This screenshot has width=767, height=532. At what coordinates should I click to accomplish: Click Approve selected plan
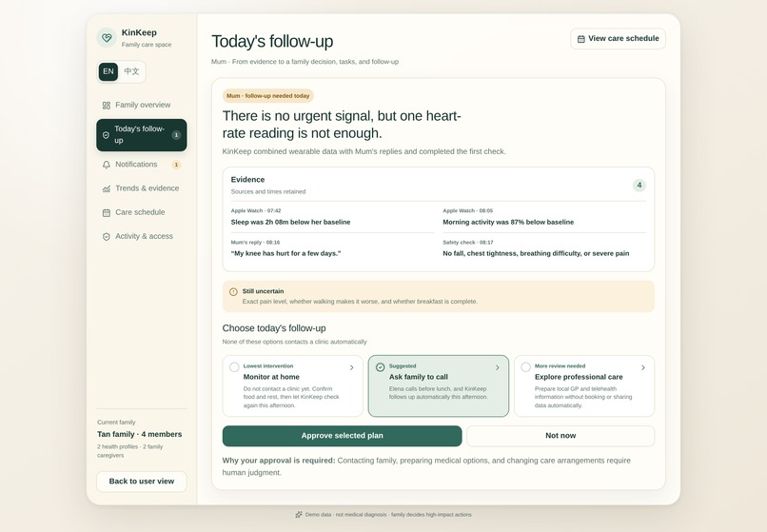[x=342, y=436]
